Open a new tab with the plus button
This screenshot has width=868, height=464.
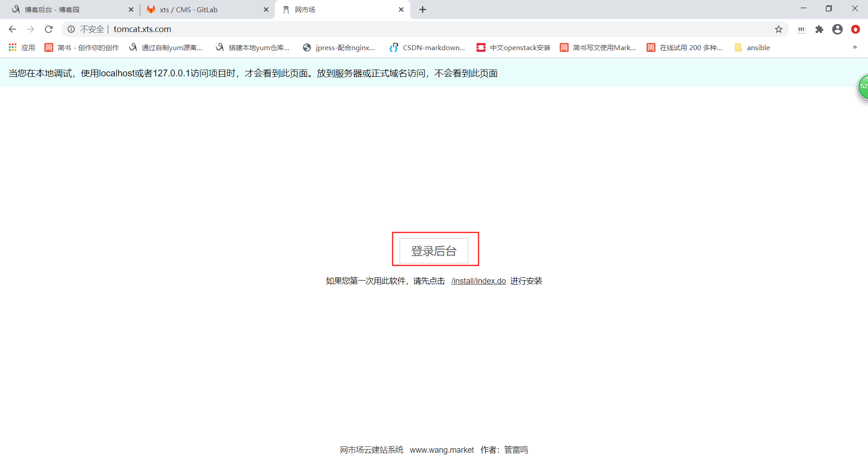click(423, 9)
